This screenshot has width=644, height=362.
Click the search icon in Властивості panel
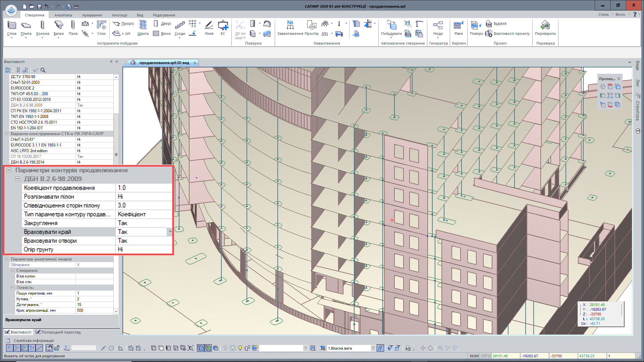point(43,70)
